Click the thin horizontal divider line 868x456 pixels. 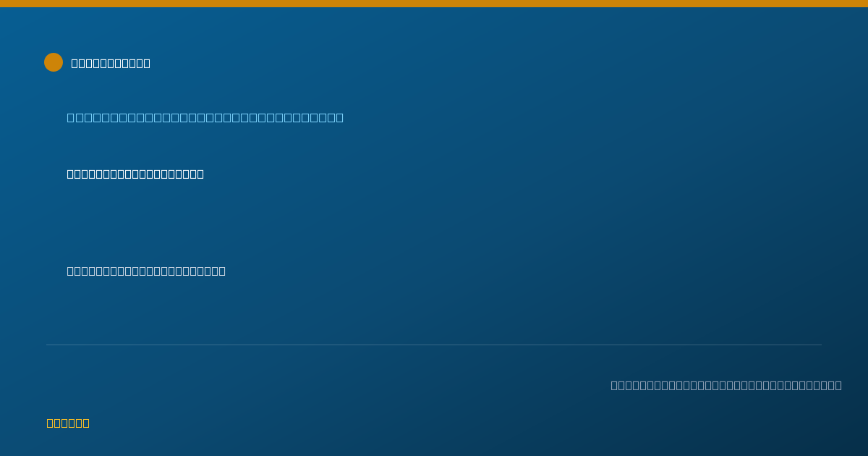tap(434, 345)
